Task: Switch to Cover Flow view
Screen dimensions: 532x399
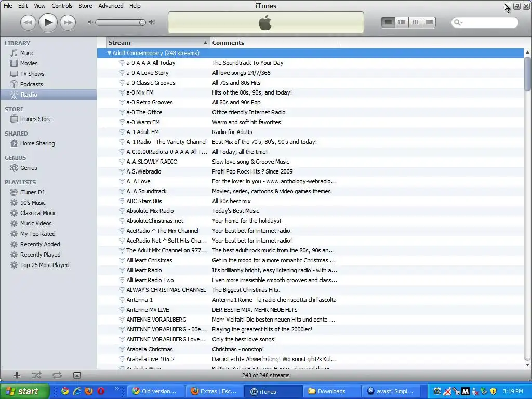Action: coord(429,22)
